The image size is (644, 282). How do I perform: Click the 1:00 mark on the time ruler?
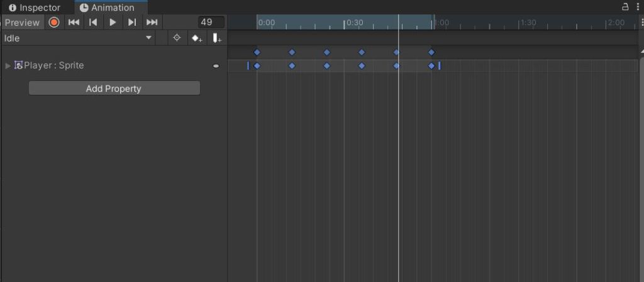tap(441, 23)
